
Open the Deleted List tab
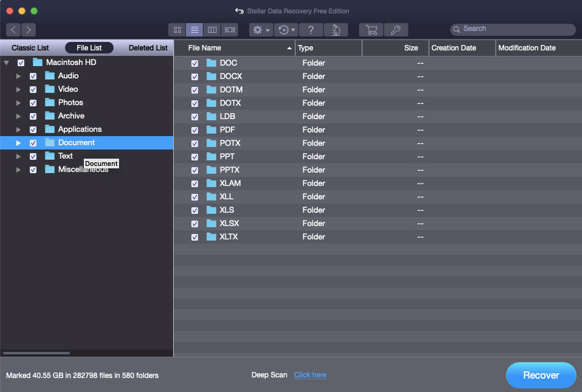(x=148, y=48)
